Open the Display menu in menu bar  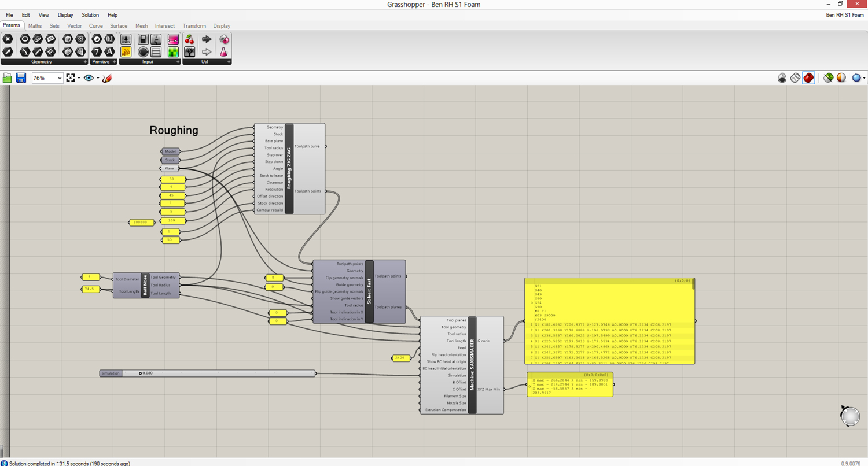[65, 15]
